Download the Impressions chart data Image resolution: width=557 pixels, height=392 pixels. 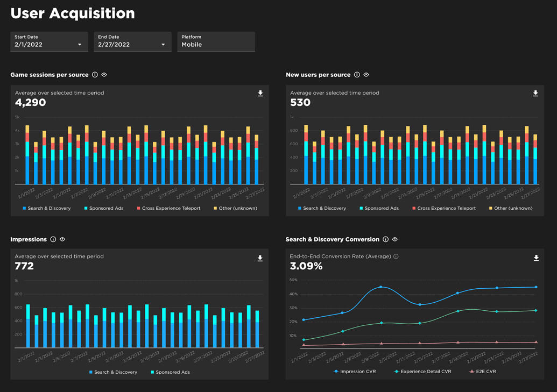pos(260,258)
